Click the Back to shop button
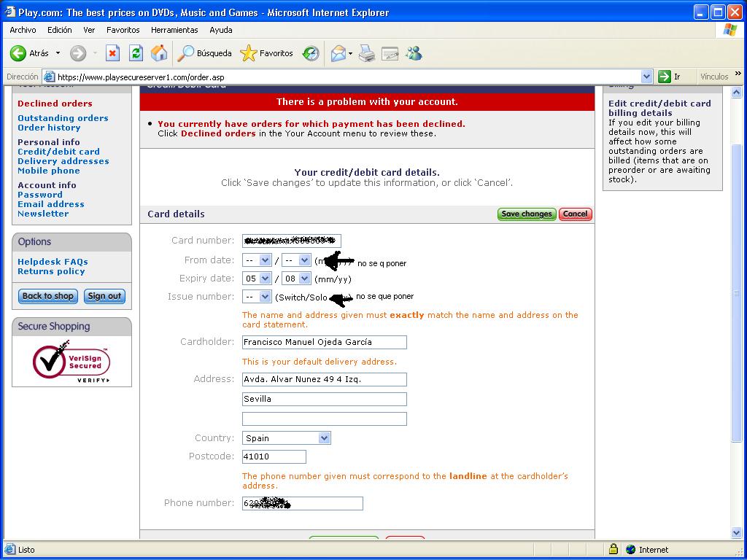This screenshot has height=560, width=747. (48, 296)
